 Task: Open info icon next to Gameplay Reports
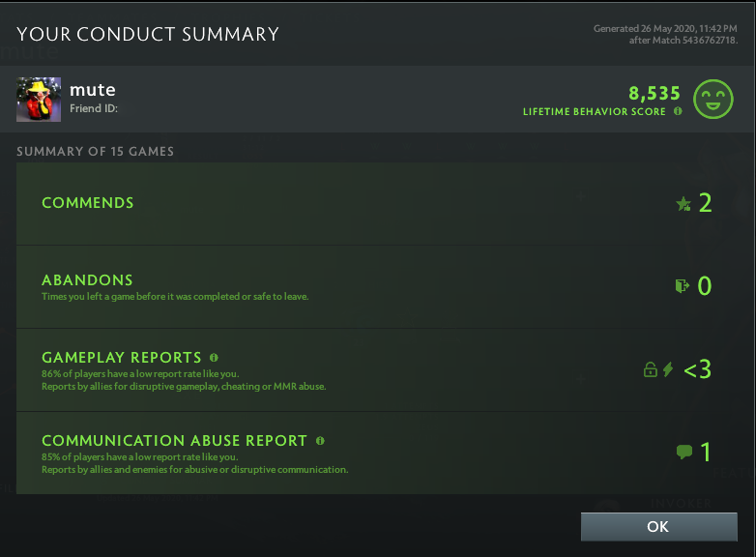(x=214, y=357)
